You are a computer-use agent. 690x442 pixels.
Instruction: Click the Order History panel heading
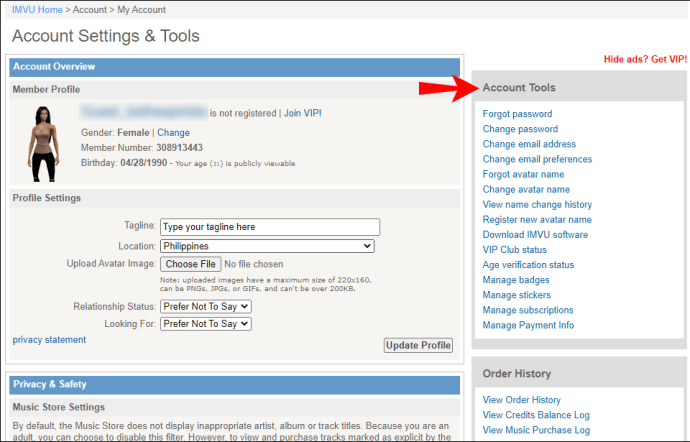[x=517, y=374]
